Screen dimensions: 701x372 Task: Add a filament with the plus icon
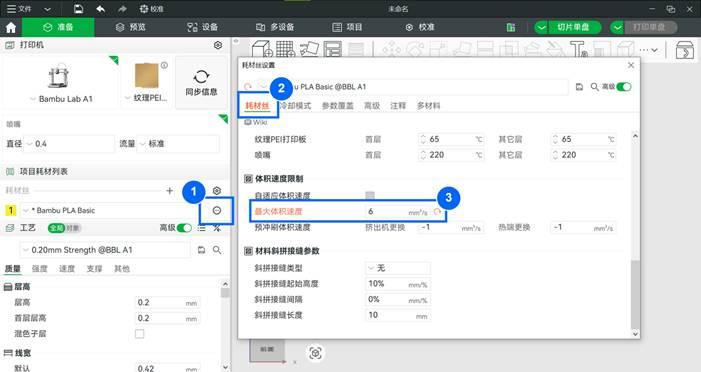tap(169, 191)
